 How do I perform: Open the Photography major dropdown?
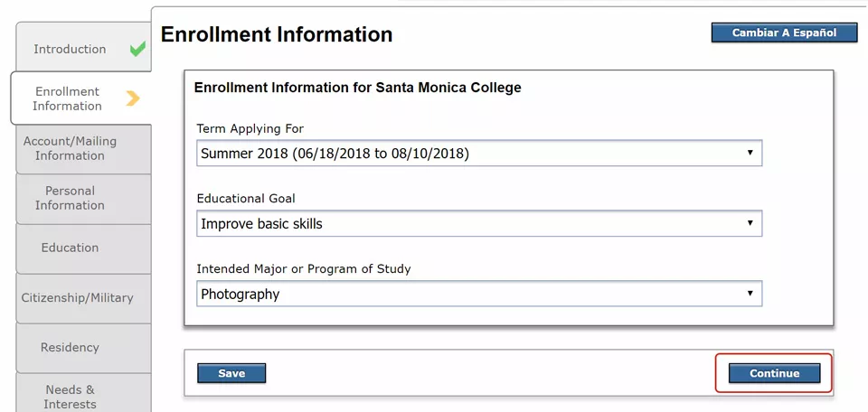tap(479, 295)
